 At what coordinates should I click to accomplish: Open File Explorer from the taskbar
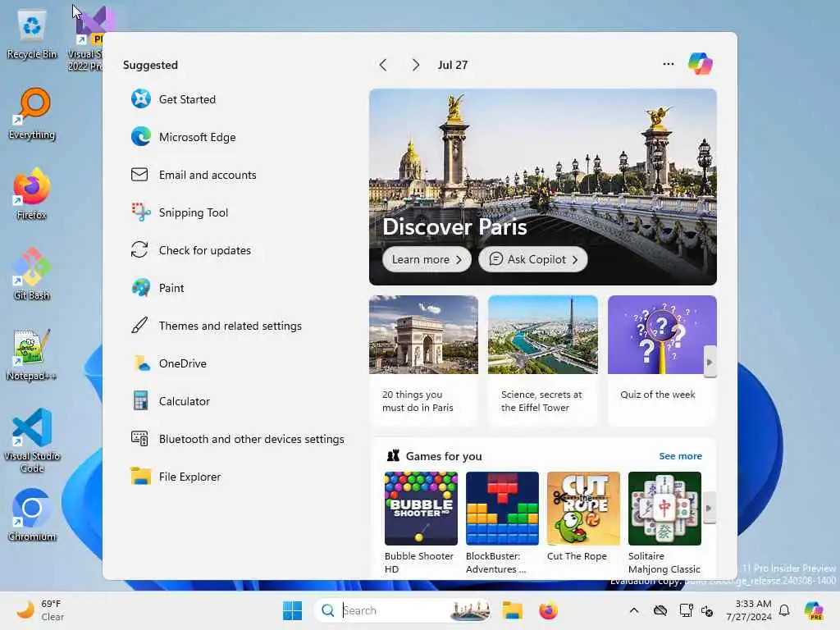coord(512,610)
